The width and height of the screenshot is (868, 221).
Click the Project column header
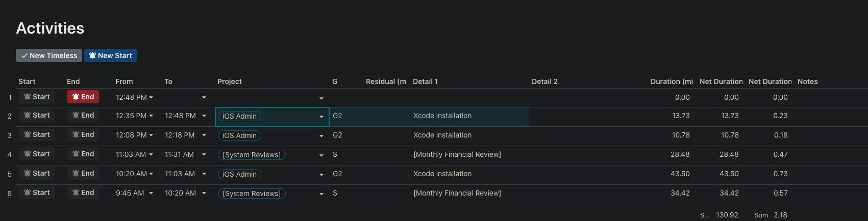point(230,81)
